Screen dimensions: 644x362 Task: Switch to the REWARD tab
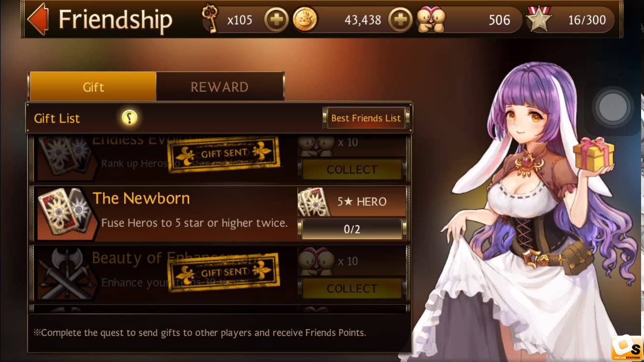pyautogui.click(x=219, y=87)
